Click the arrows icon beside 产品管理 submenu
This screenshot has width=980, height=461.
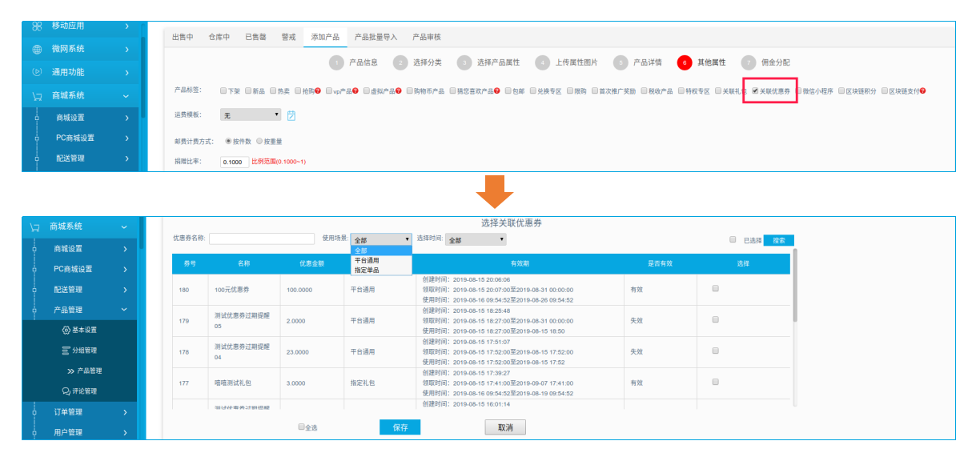pyautogui.click(x=71, y=371)
